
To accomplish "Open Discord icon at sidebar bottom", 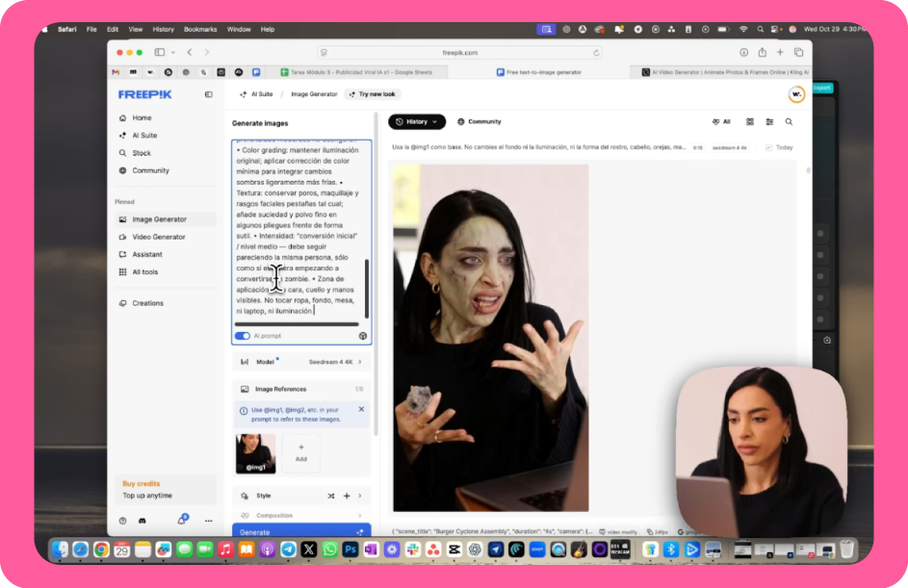I will 143,521.
